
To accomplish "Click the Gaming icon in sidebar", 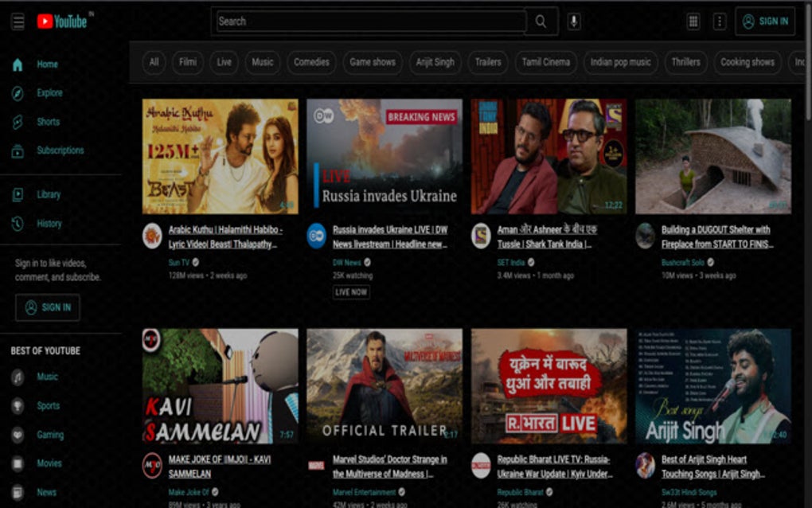I will [18, 435].
